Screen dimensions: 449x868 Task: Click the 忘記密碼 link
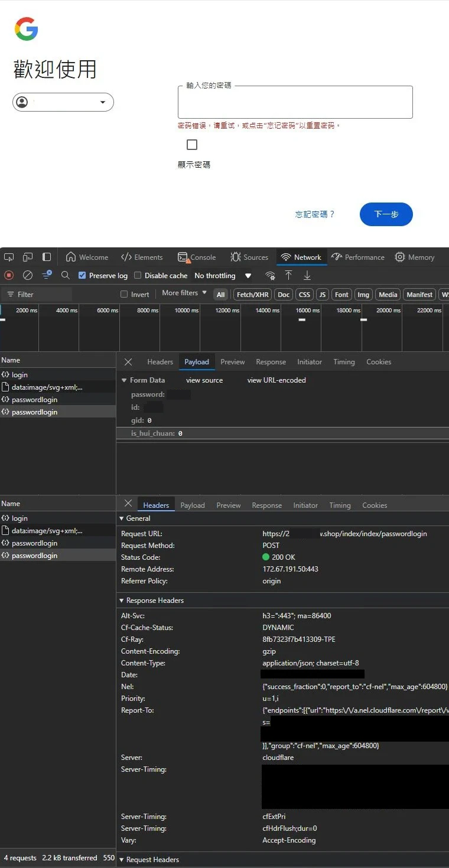(315, 214)
